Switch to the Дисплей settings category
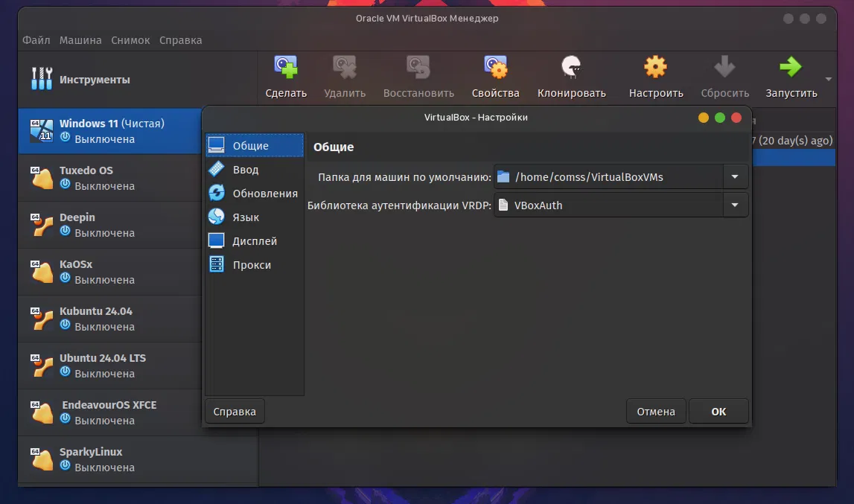 255,240
